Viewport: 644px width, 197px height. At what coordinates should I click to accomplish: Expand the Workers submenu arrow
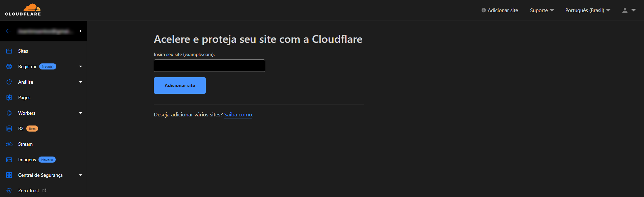click(x=81, y=113)
